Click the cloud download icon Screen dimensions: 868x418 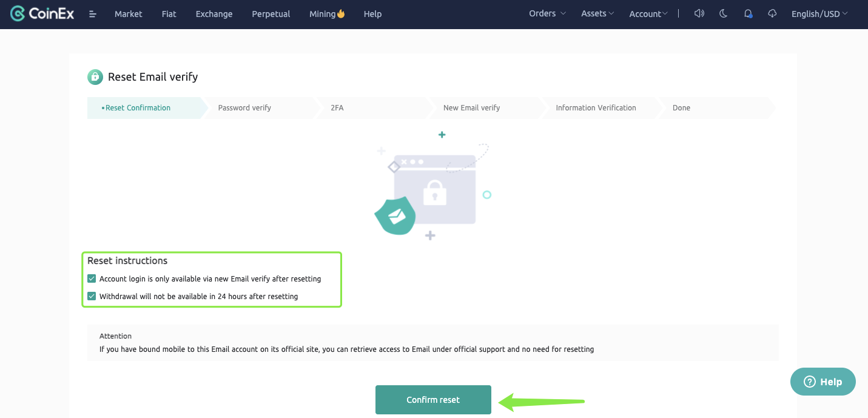(x=772, y=13)
